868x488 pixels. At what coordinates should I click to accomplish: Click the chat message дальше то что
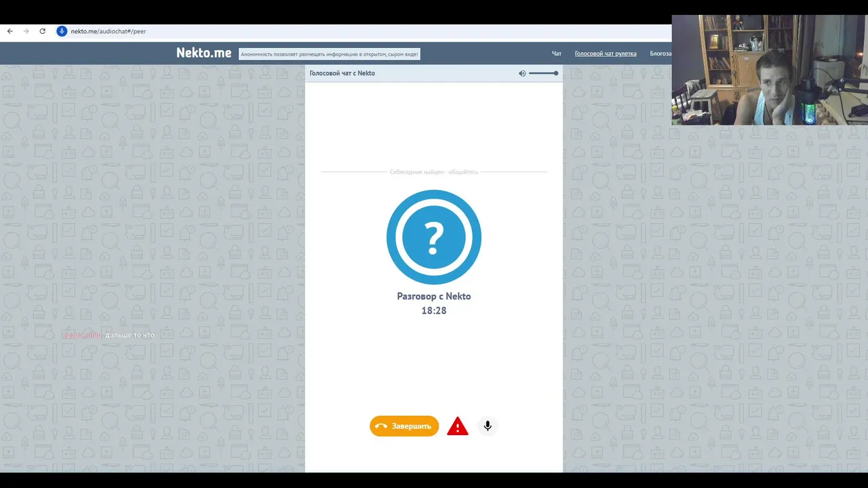tap(130, 335)
